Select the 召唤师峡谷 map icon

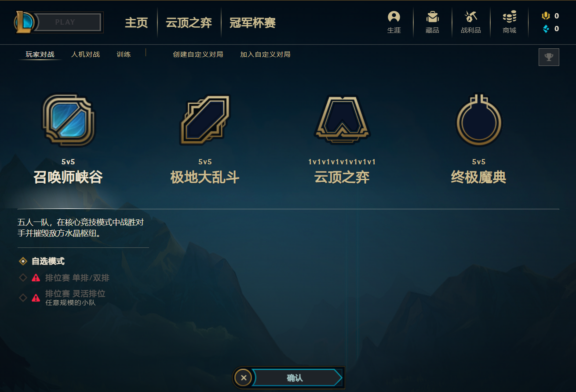(x=68, y=120)
